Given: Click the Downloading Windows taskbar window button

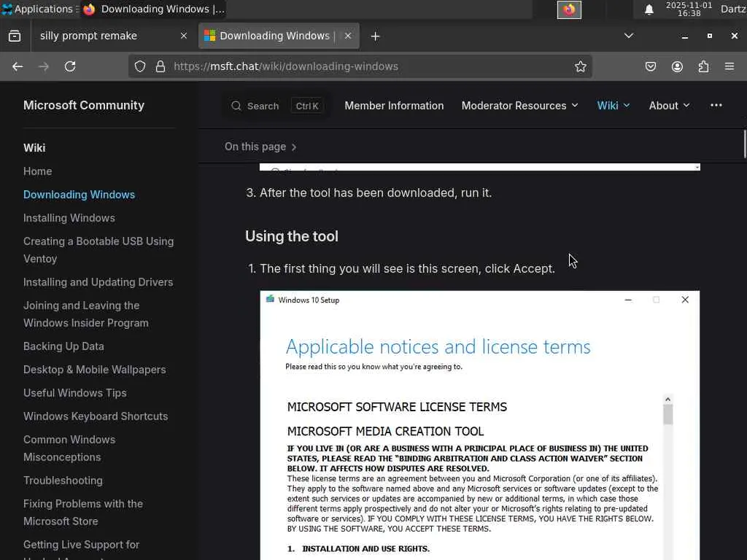Looking at the screenshot, I should pos(154,9).
